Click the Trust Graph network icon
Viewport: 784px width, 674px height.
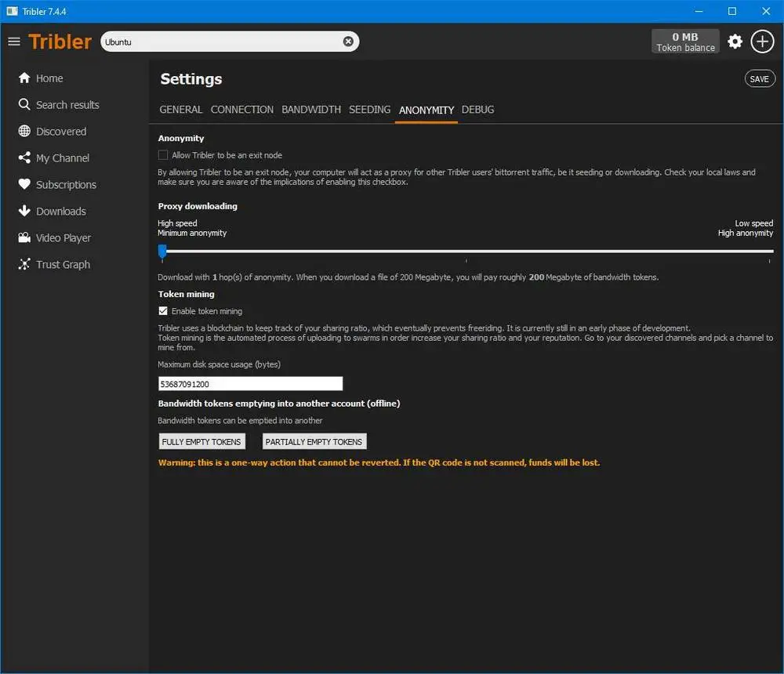(x=24, y=264)
